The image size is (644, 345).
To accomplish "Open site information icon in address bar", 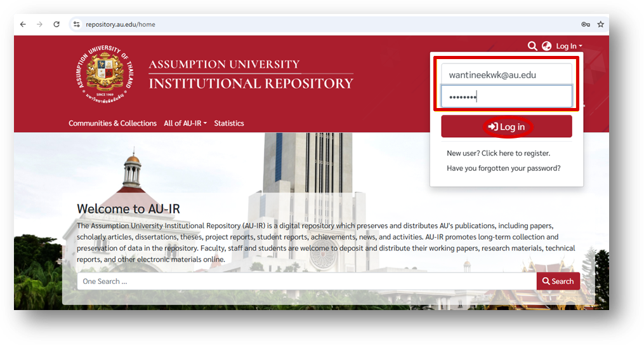I will (76, 24).
